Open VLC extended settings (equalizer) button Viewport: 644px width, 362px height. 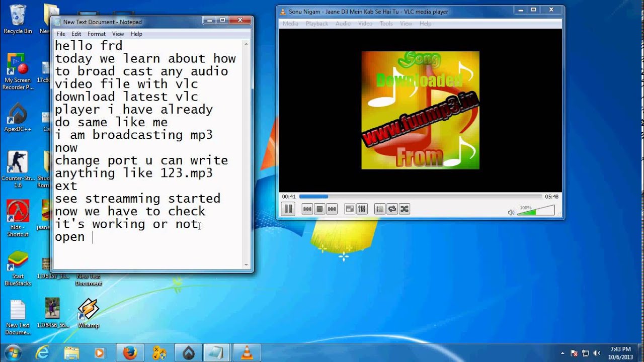click(362, 209)
